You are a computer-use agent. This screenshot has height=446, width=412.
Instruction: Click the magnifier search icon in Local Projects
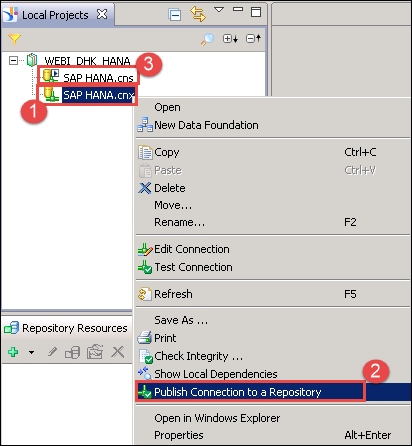207,39
